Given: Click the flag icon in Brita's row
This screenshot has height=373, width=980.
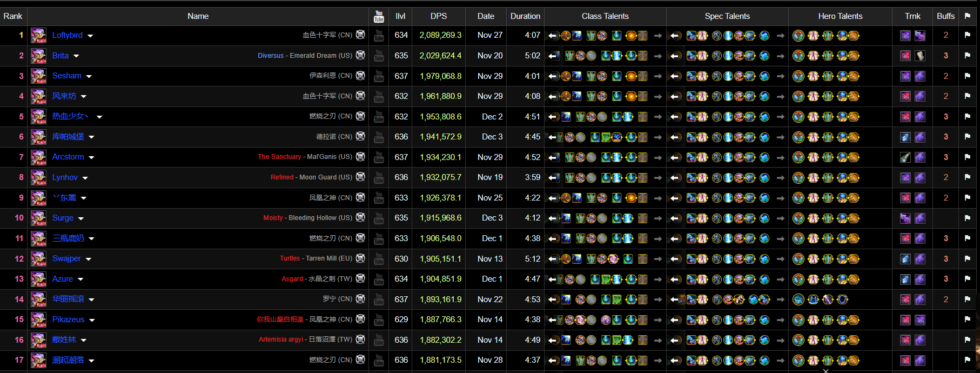Looking at the screenshot, I should (967, 56).
